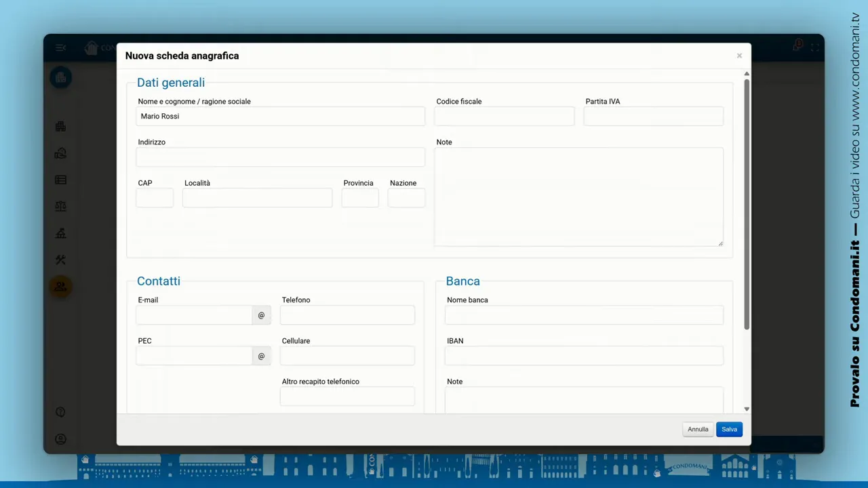
Task: Open the help question mark icon
Action: 60,412
